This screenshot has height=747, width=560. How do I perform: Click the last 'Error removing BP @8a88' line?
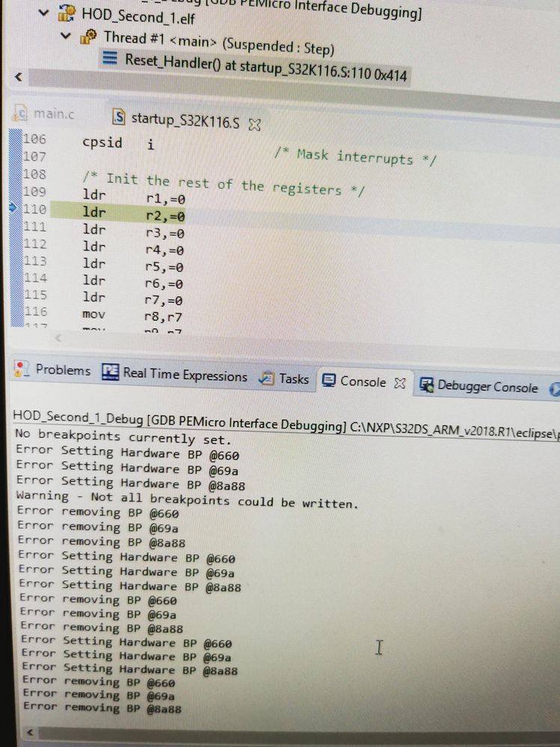pyautogui.click(x=102, y=707)
